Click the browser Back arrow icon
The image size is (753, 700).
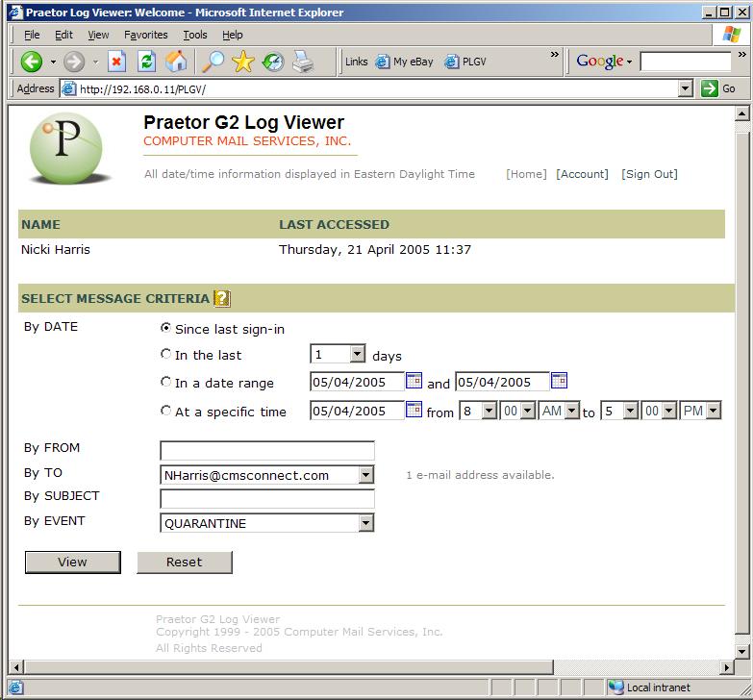(32, 62)
